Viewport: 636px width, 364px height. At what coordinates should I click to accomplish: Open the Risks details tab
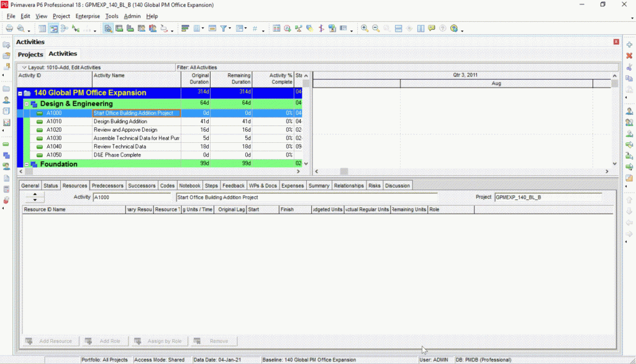pyautogui.click(x=375, y=186)
